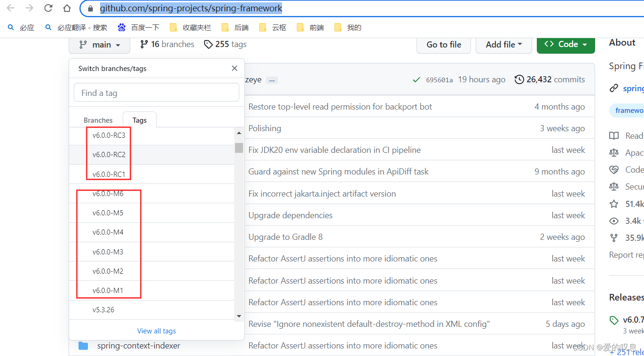Open the 必应翻译 - 搜索 bookmark

[76, 28]
